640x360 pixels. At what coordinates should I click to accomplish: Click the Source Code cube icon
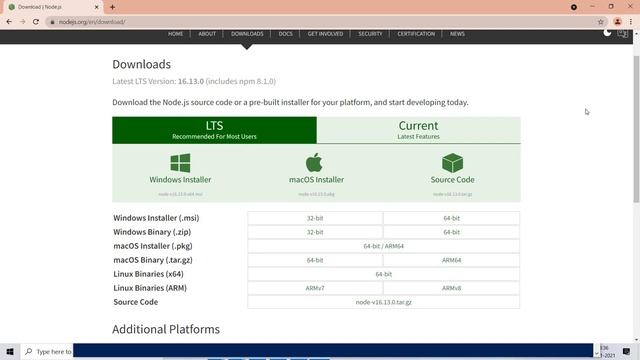click(452, 163)
